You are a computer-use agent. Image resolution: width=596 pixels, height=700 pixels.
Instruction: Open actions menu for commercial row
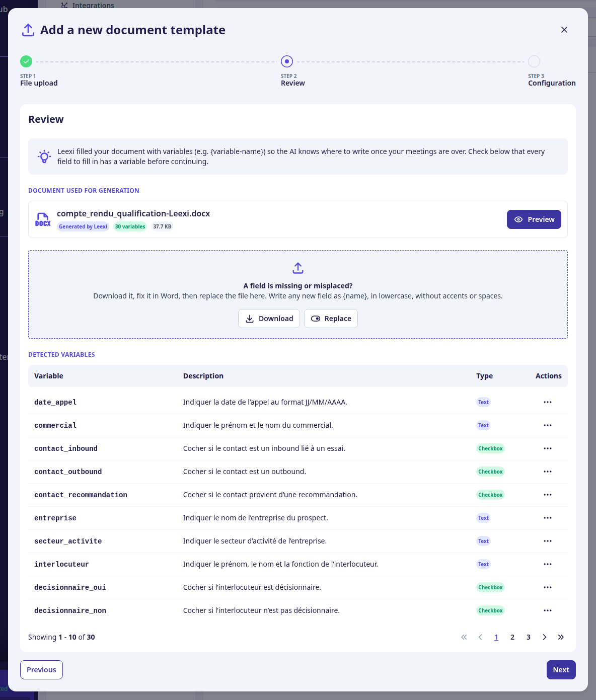[x=548, y=425]
